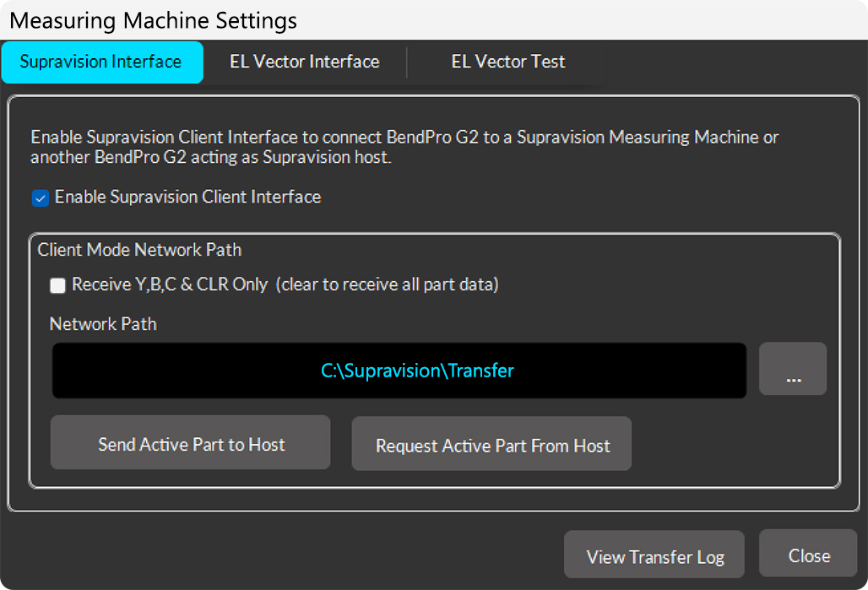
Task: Click the Enable Supravision Client Interface label text
Action: pos(187,197)
